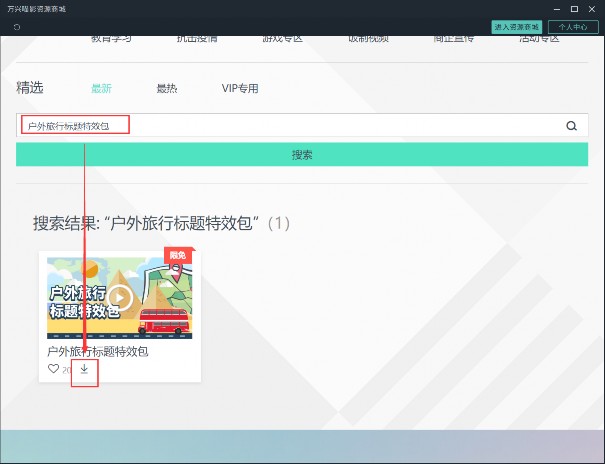Open the 户外旅行标题特效包 title link
The image size is (605, 464).
(98, 351)
